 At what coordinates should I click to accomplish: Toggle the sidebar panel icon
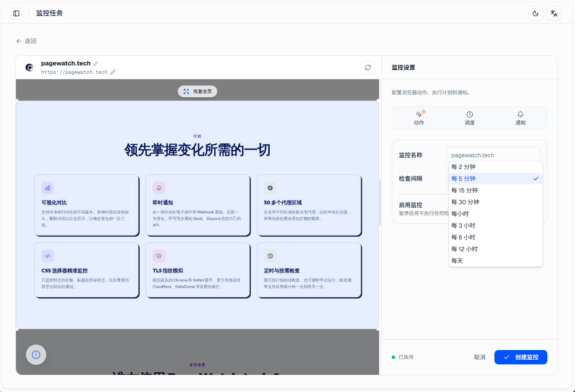pyautogui.click(x=16, y=13)
